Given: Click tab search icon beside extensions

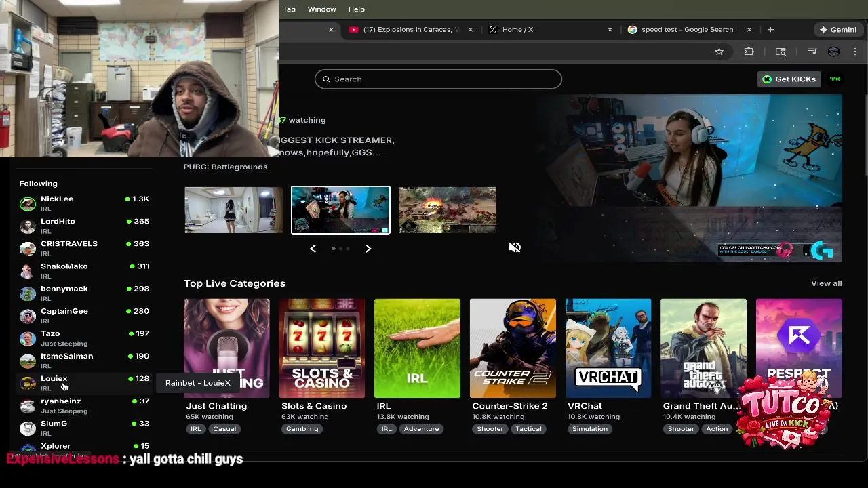Looking at the screenshot, I should click(781, 52).
